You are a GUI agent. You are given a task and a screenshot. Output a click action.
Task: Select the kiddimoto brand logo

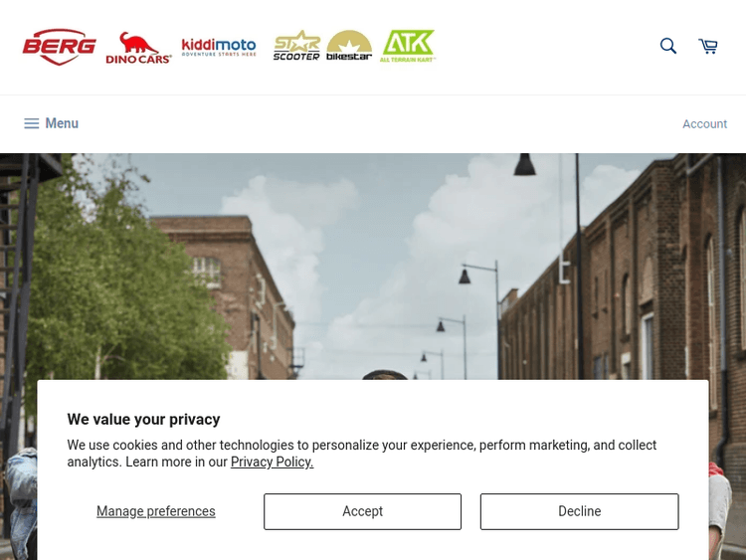pos(219,47)
